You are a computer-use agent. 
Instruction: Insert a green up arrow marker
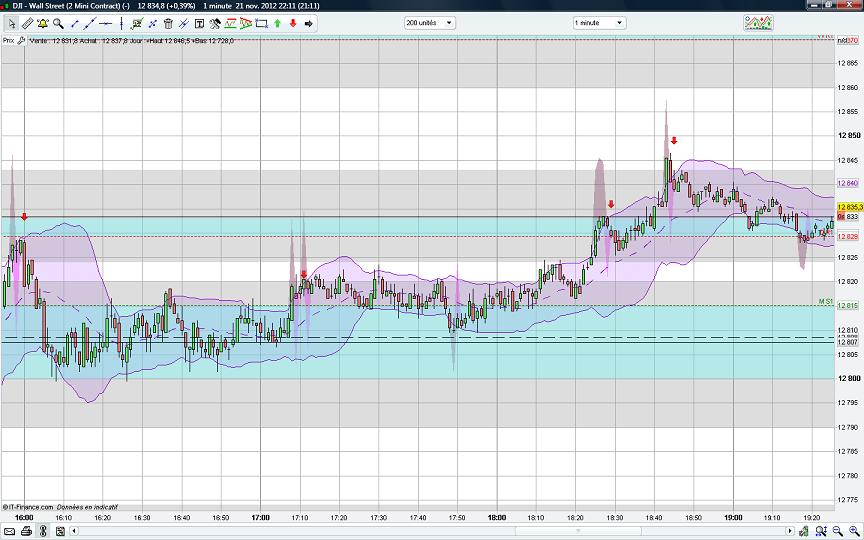[277, 23]
